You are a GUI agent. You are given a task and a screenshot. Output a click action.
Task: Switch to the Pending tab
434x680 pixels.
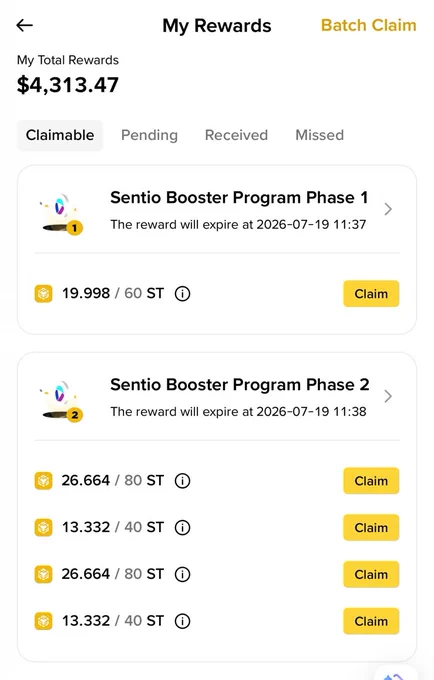(x=149, y=135)
